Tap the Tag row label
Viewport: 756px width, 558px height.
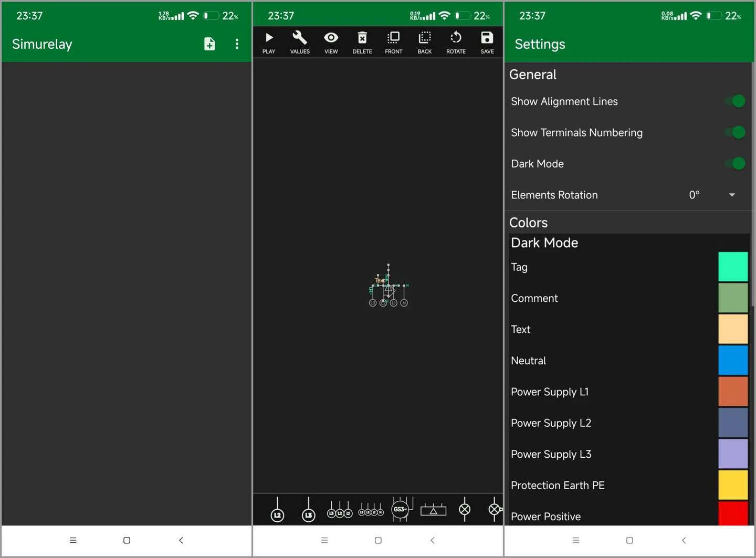pyautogui.click(x=519, y=267)
